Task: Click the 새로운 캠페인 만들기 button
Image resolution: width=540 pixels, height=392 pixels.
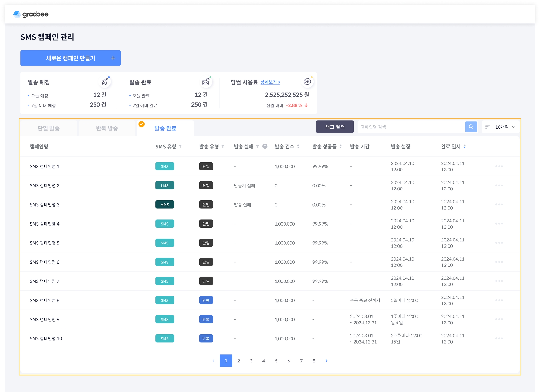Action: [x=71, y=58]
